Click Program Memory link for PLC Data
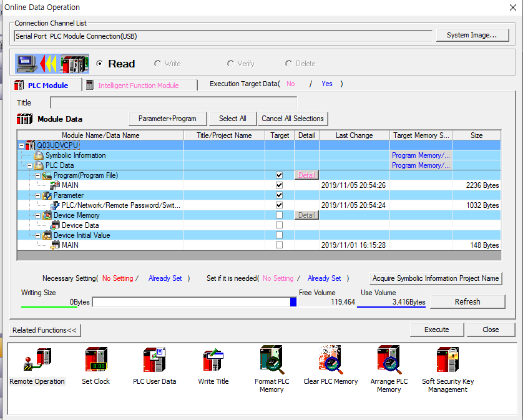 (x=421, y=165)
